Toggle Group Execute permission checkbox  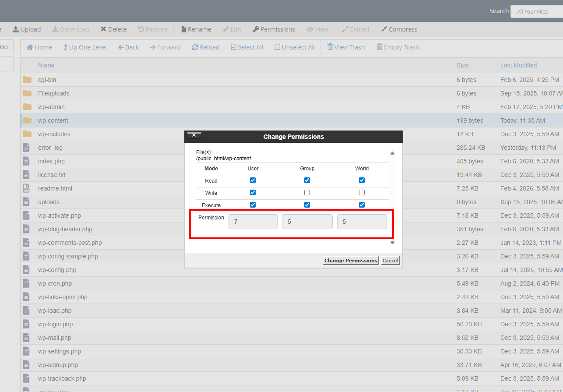click(x=307, y=205)
